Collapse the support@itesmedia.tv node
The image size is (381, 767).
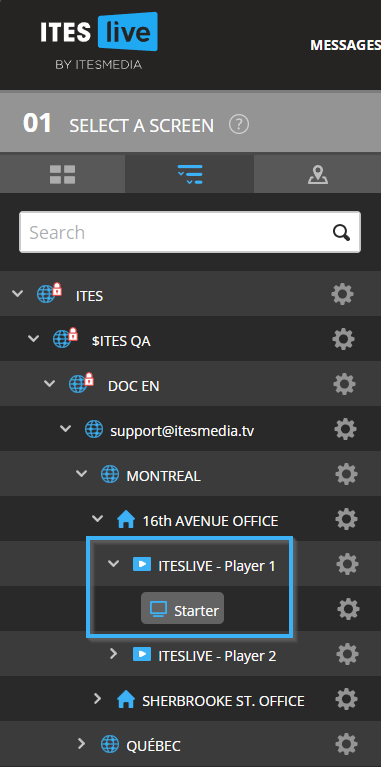pos(66,429)
